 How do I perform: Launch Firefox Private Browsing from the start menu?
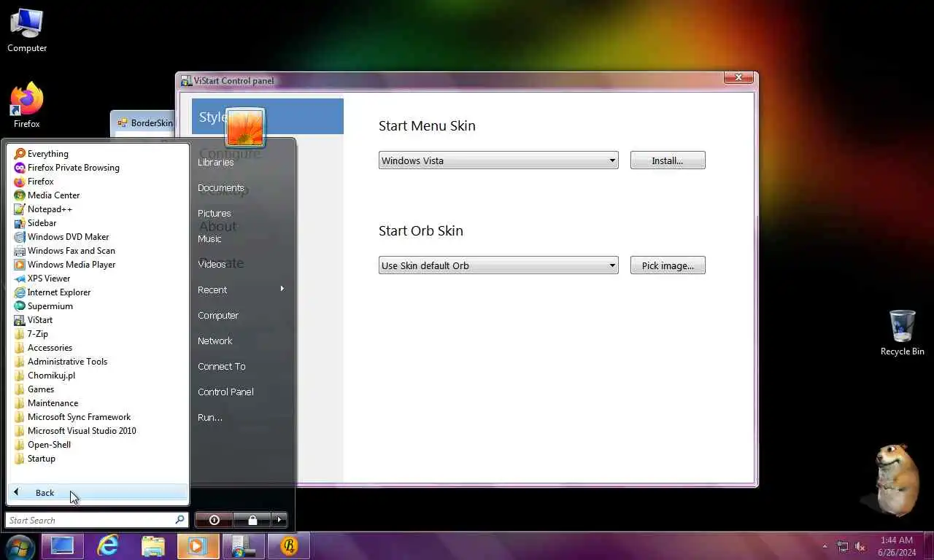pos(66,168)
